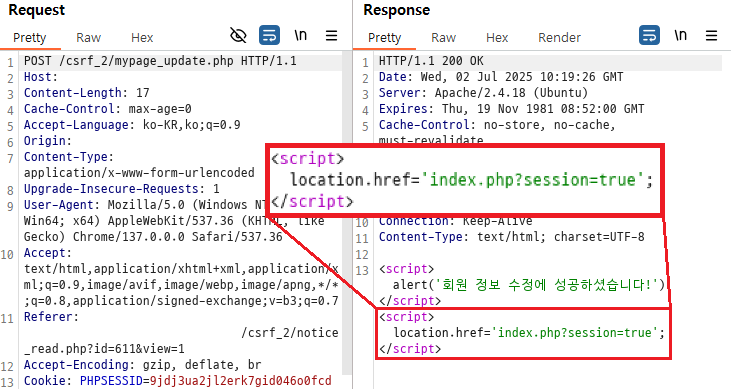Click the Request panel title

pos(36,10)
